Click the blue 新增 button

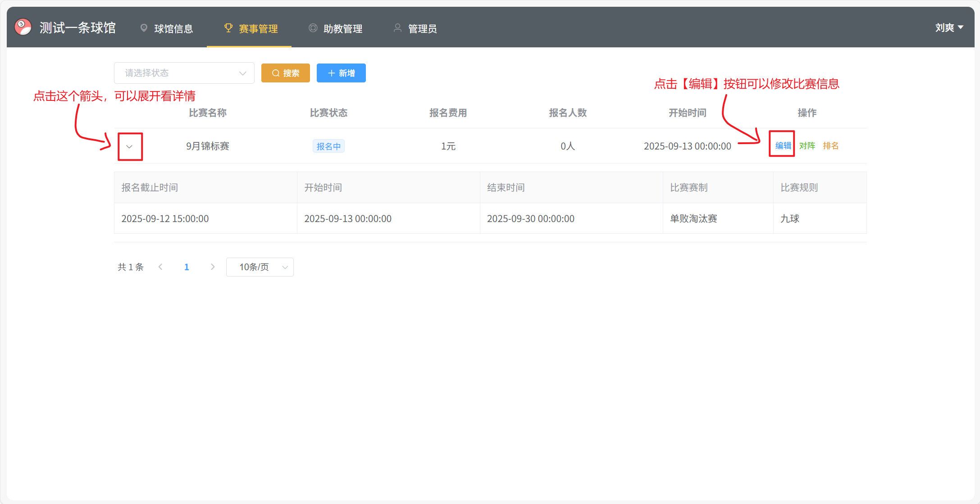pyautogui.click(x=341, y=73)
